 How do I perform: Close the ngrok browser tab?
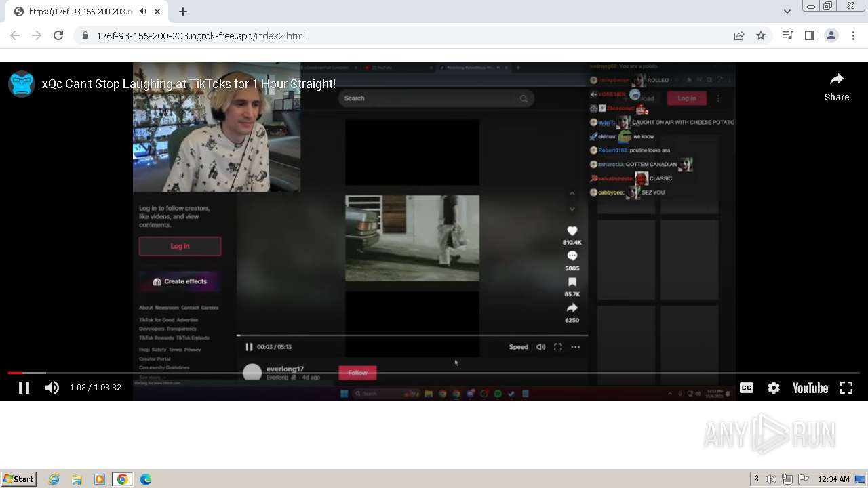[157, 12]
